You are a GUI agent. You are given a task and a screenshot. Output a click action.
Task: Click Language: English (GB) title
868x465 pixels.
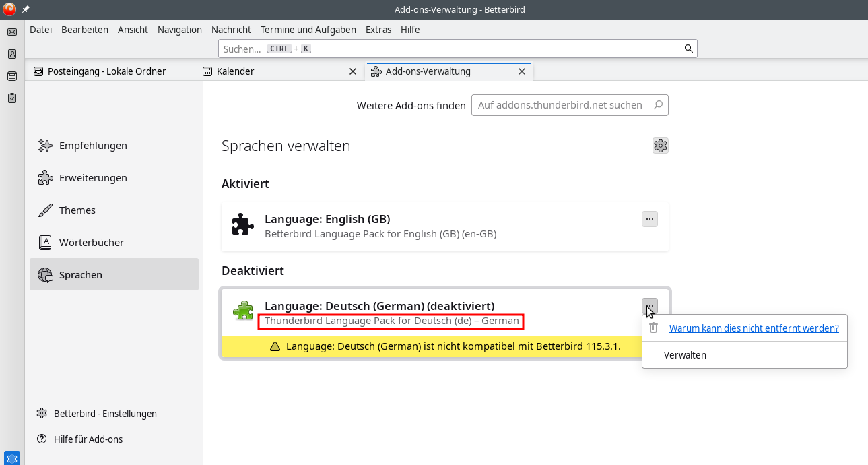327,219
